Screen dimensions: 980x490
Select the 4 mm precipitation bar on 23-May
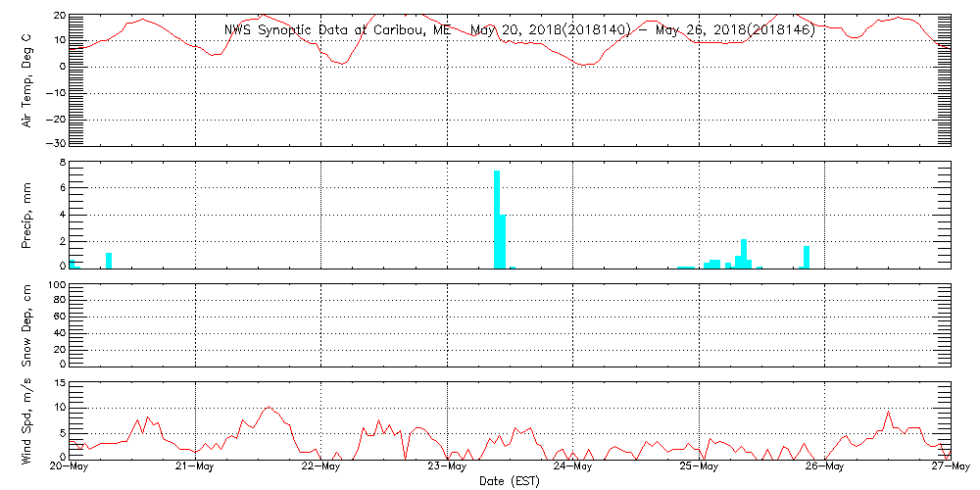[503, 242]
